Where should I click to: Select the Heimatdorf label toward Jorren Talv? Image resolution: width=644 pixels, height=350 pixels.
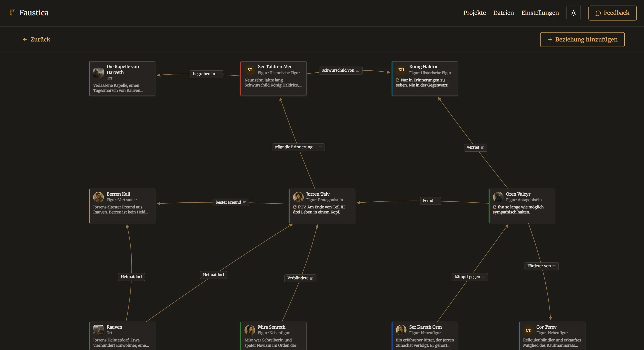click(214, 275)
